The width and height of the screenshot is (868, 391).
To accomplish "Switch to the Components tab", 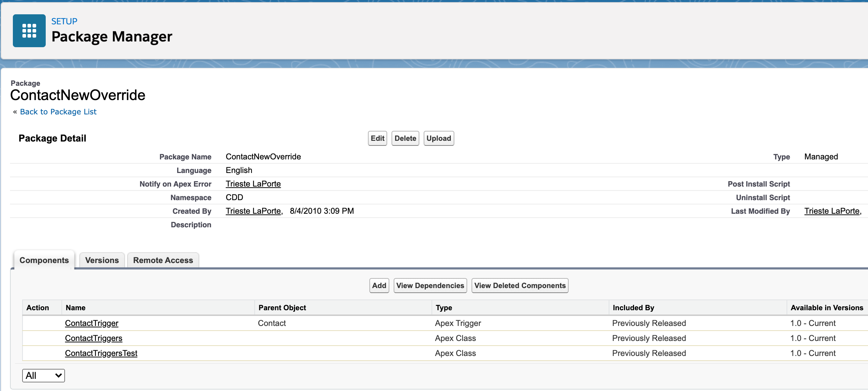I will (44, 260).
